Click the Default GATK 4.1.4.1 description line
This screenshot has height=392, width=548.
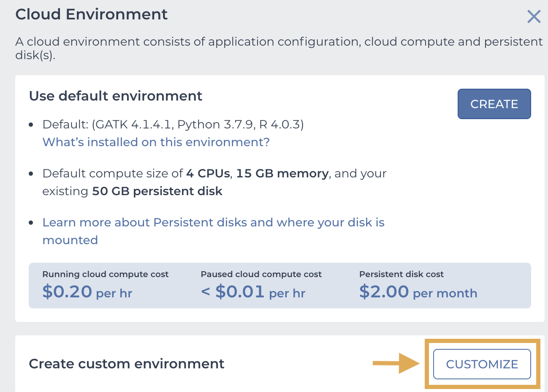(x=173, y=125)
